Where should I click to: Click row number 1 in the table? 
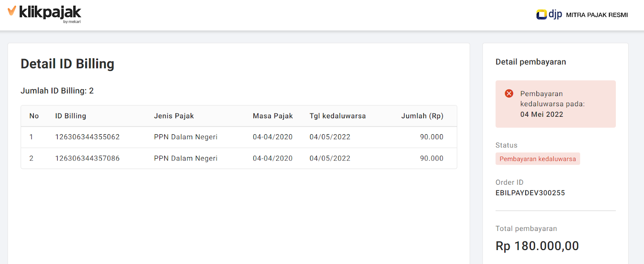31,137
